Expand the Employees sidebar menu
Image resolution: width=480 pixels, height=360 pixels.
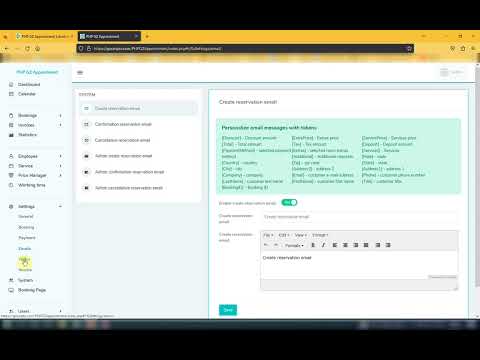[60, 156]
